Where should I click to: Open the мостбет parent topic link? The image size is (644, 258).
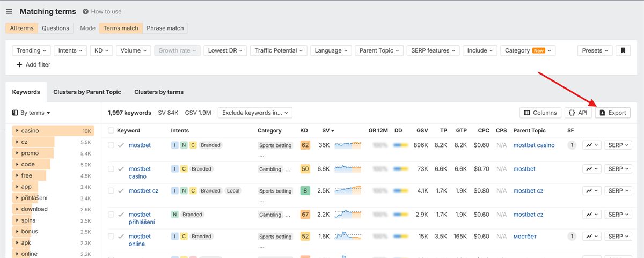tap(525, 237)
